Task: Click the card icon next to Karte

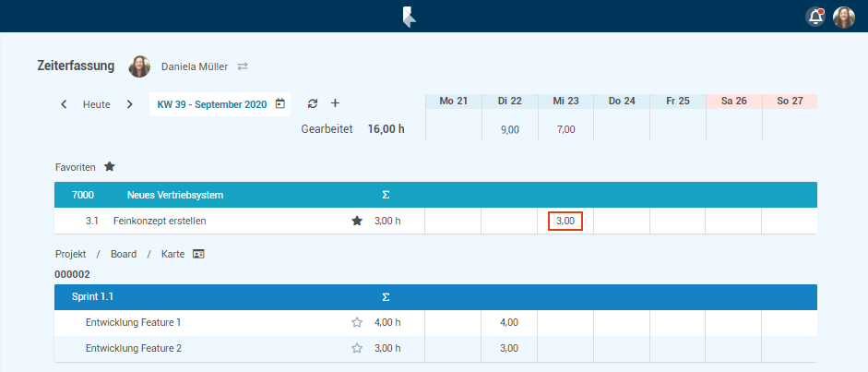Action: coord(198,254)
